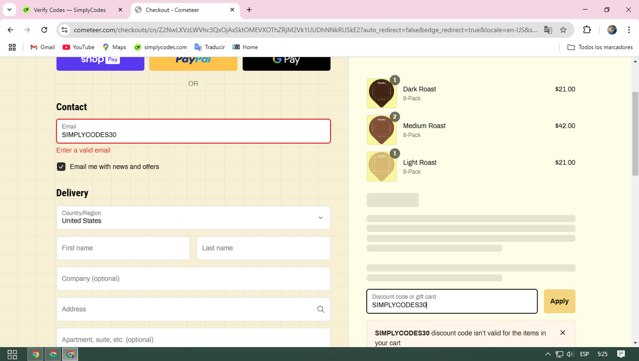Click the Enter a valid email error text

pos(83,150)
